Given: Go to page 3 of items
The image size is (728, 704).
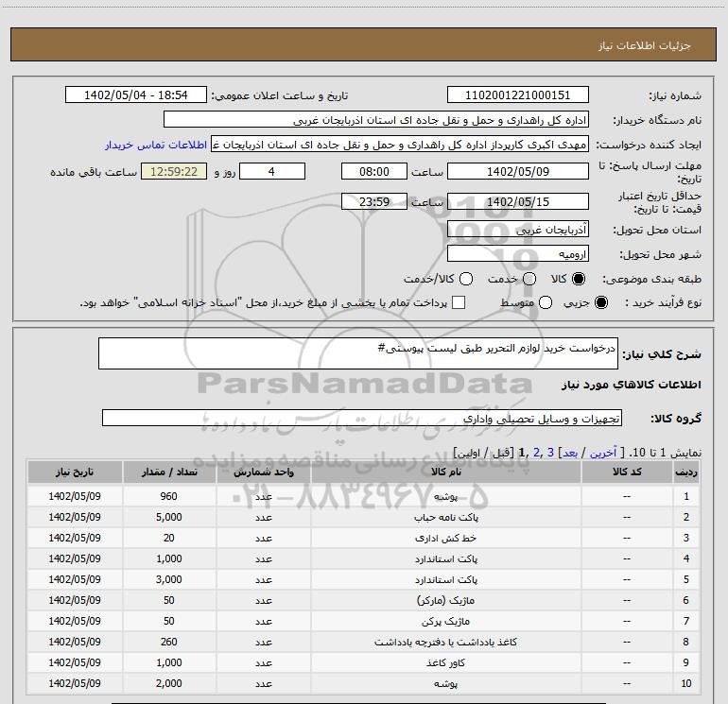Looking at the screenshot, I should (x=550, y=452).
